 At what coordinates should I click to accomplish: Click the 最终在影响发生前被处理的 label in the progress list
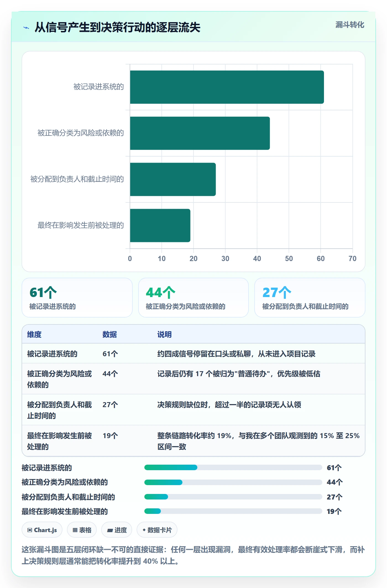[65, 511]
